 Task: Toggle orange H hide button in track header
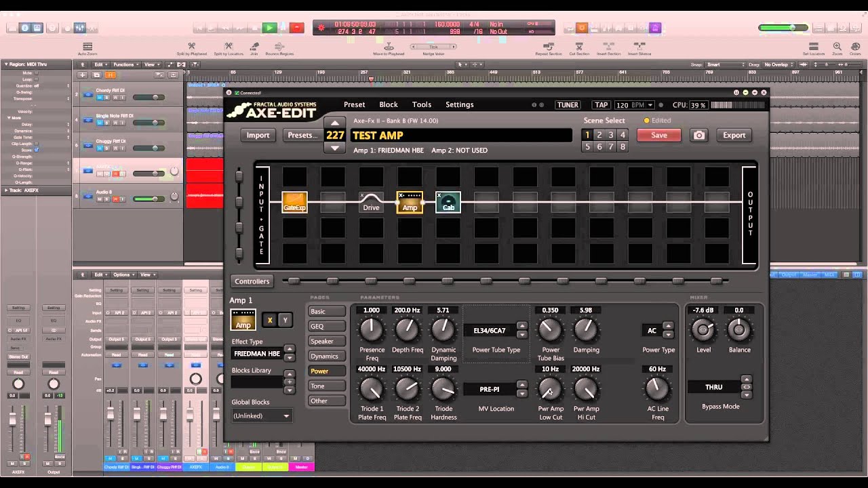[x=110, y=75]
